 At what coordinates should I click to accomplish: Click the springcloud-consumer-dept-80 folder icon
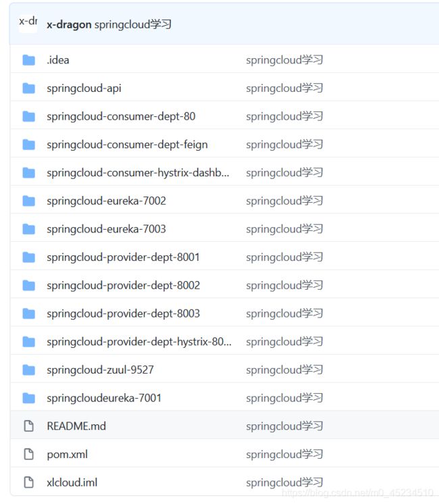coord(29,116)
